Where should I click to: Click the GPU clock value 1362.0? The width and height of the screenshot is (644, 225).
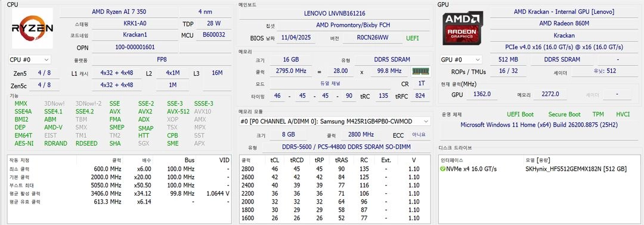click(x=482, y=94)
